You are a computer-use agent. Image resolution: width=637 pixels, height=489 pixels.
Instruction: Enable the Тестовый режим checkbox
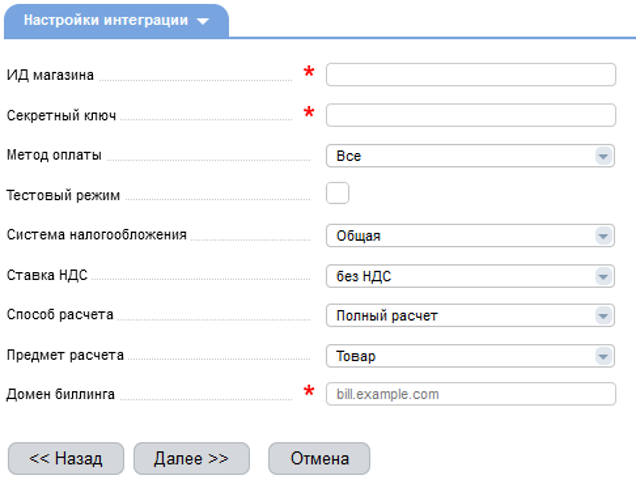[x=338, y=194]
